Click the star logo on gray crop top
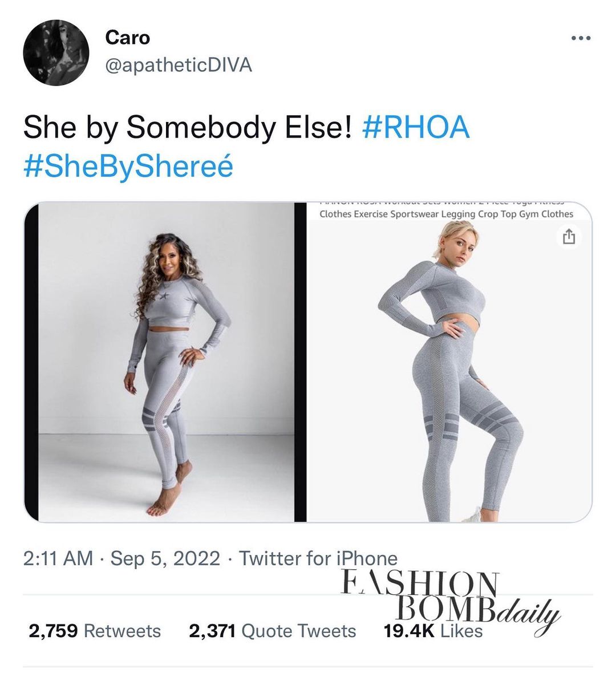 click(163, 297)
